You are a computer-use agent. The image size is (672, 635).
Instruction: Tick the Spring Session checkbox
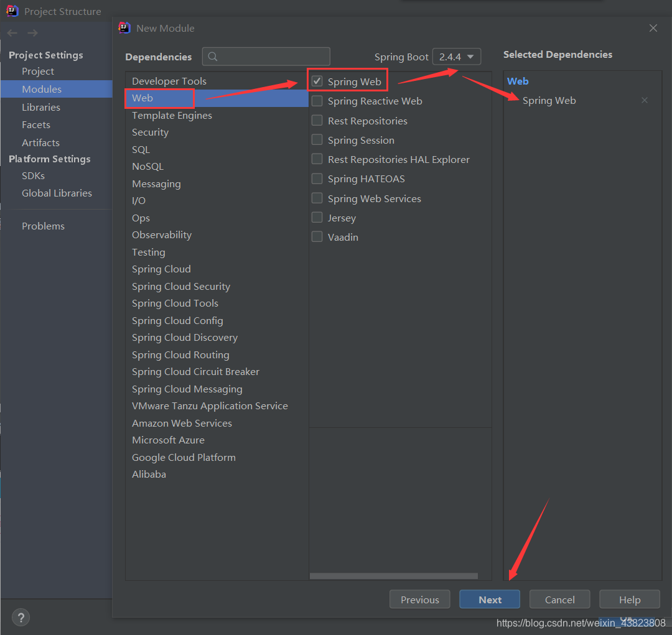click(x=317, y=140)
